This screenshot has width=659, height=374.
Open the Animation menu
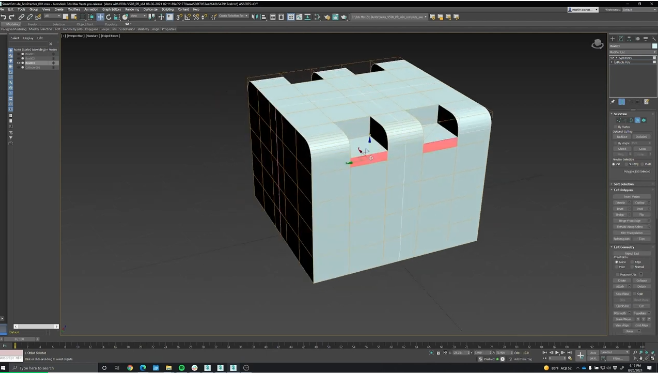[91, 9]
